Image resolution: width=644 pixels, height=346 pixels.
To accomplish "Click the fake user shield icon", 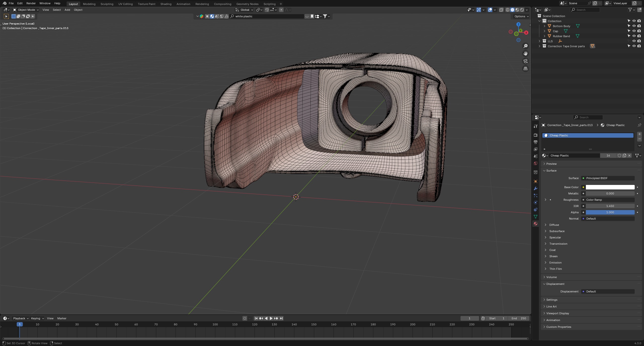I will click(x=619, y=156).
